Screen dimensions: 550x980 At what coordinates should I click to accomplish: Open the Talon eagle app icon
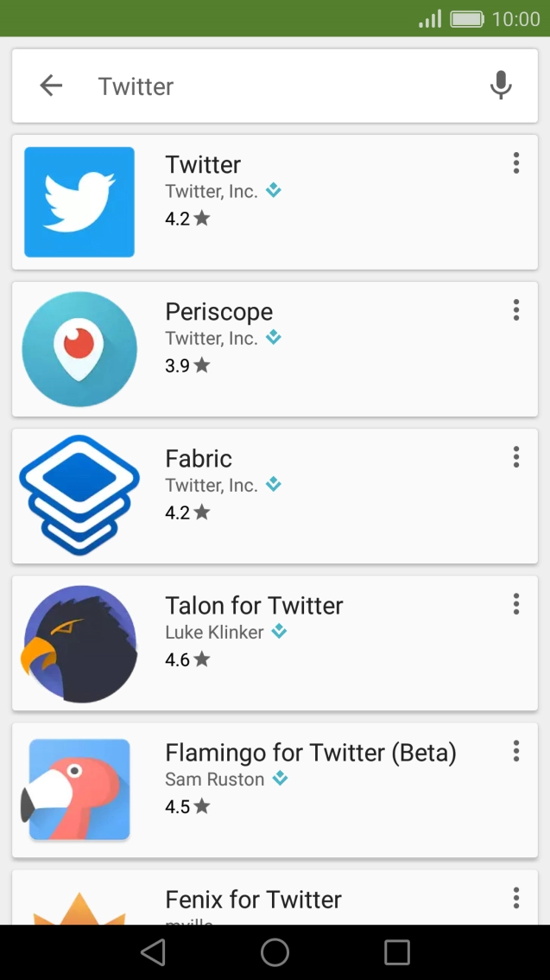point(79,643)
